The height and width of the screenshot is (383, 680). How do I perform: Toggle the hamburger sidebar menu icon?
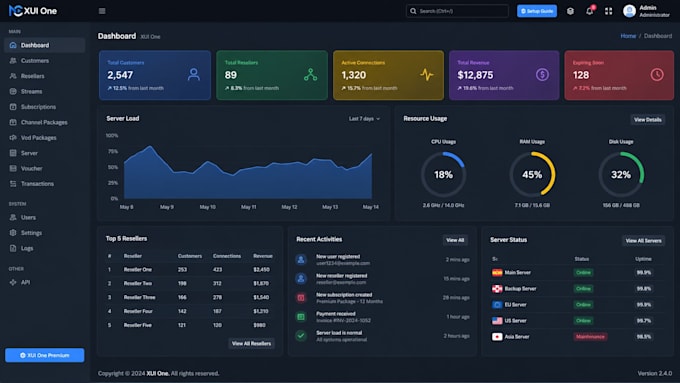click(x=102, y=11)
